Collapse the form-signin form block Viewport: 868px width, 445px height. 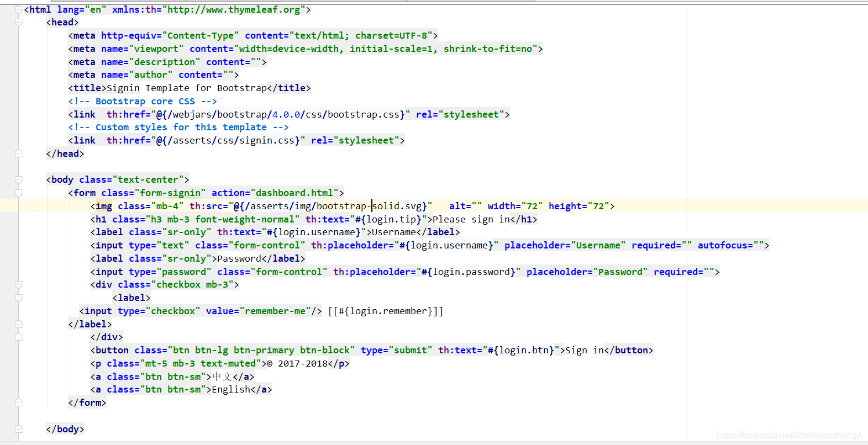point(19,193)
